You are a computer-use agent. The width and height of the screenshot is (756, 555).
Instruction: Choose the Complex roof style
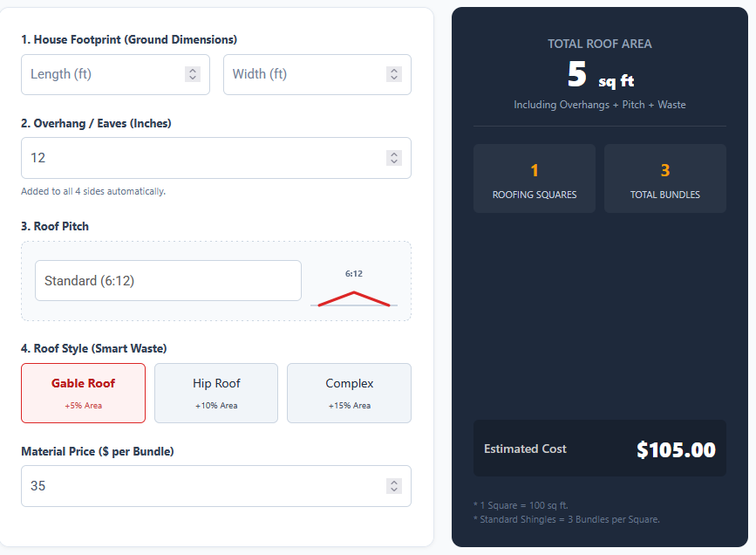click(349, 393)
